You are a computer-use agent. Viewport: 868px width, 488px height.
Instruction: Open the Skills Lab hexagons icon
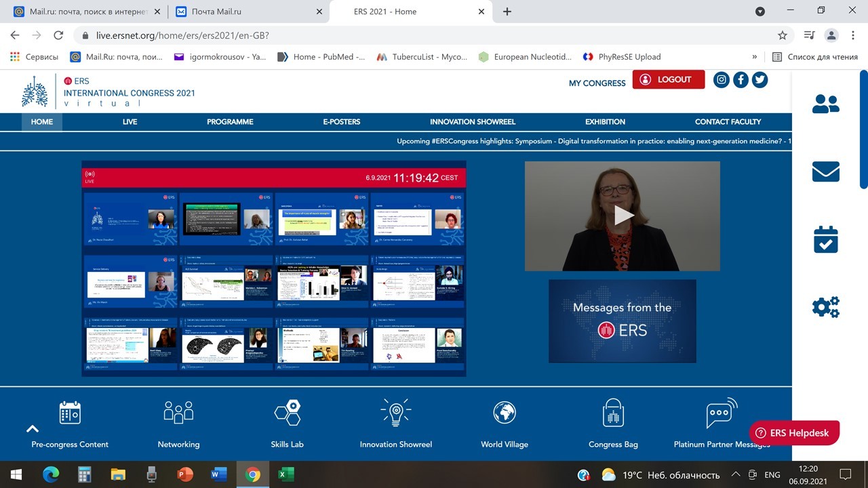click(x=288, y=413)
